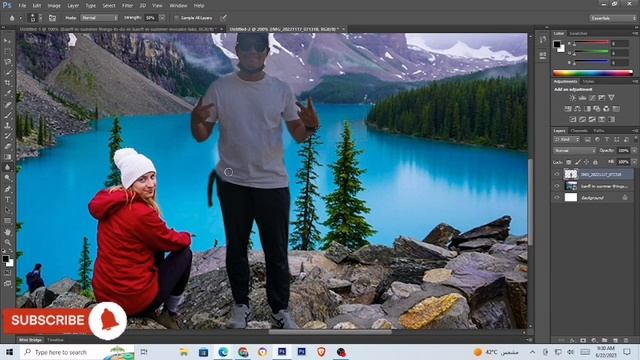This screenshot has height=360, width=640.
Task: Select the Hand tool
Action: [x=7, y=232]
